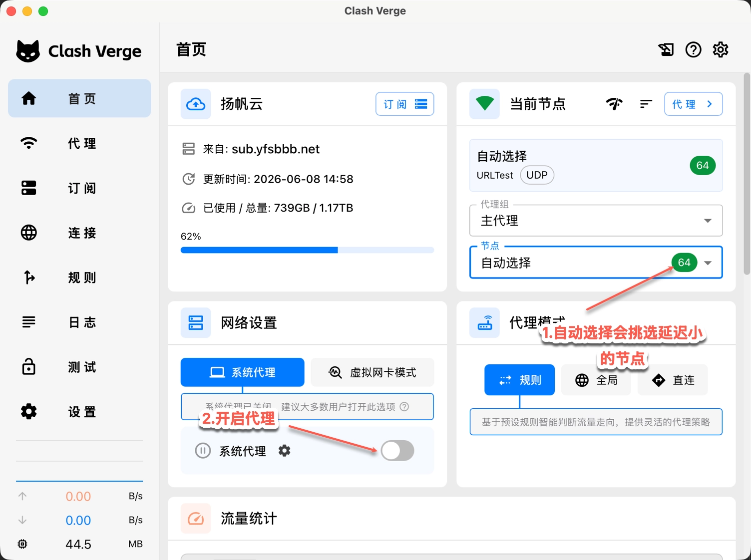This screenshot has height=560, width=751.
Task: Click the memory chip icon beside 44.5 MB
Action: [x=22, y=544]
